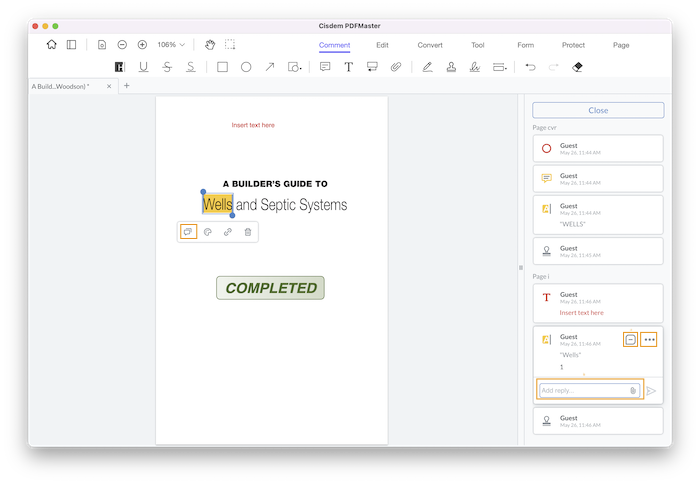Click the Close button in comments panel
The width and height of the screenshot is (700, 484).
(x=598, y=110)
